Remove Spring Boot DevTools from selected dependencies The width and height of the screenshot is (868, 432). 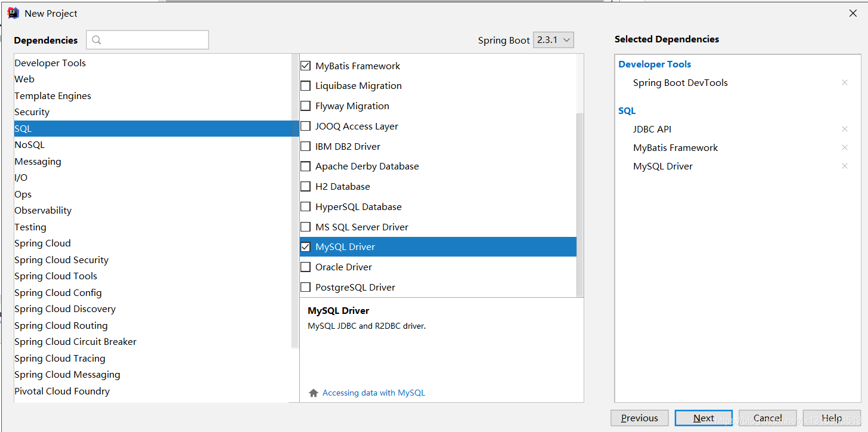pyautogui.click(x=844, y=83)
